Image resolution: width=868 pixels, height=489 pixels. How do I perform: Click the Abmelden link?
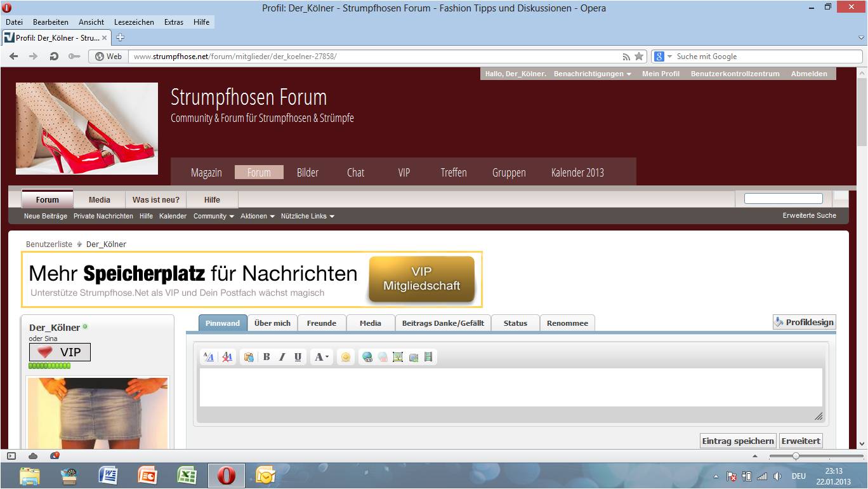[x=809, y=74]
